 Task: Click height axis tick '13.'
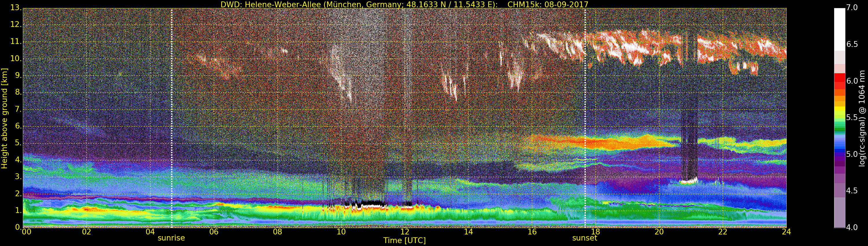16,8
